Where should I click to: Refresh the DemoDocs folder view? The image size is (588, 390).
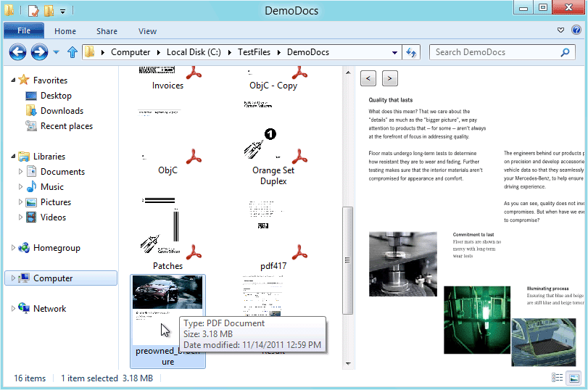tap(412, 52)
